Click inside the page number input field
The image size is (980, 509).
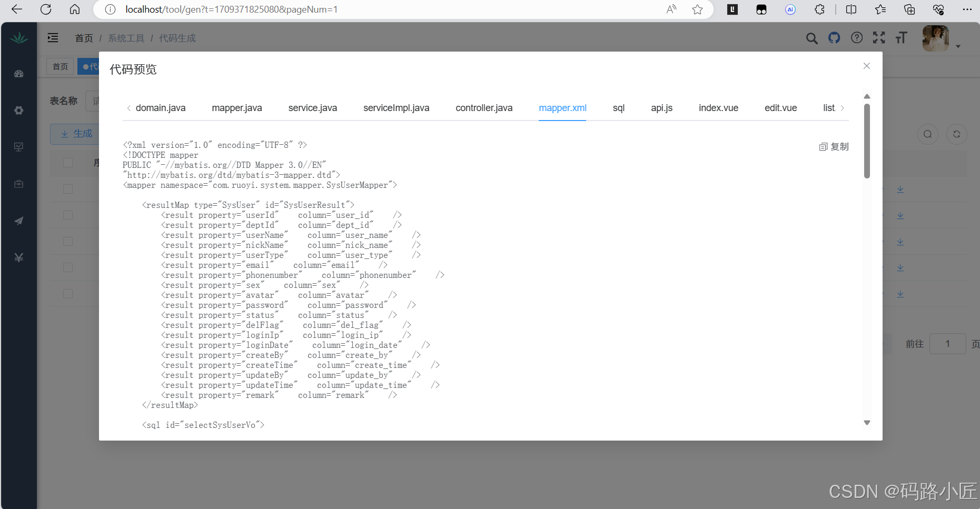pyautogui.click(x=948, y=344)
